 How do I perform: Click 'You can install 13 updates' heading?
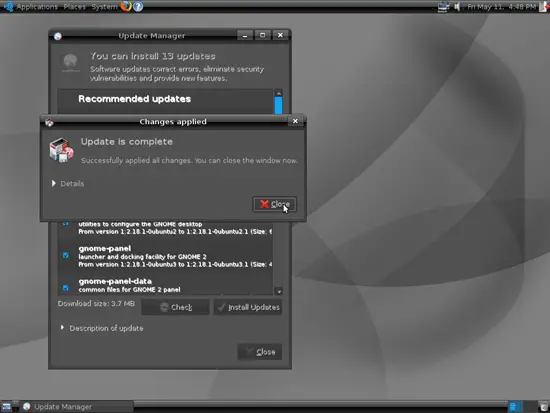[x=153, y=56]
